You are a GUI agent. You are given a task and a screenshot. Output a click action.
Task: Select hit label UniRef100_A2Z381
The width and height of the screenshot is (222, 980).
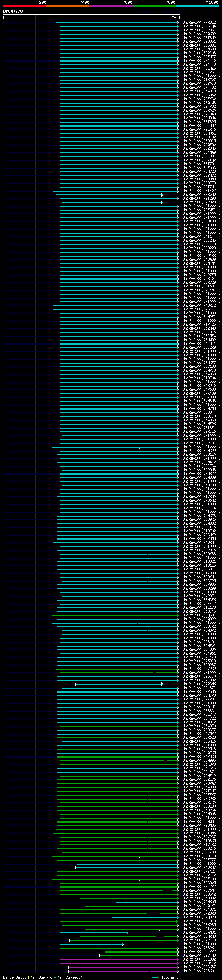(199, 156)
